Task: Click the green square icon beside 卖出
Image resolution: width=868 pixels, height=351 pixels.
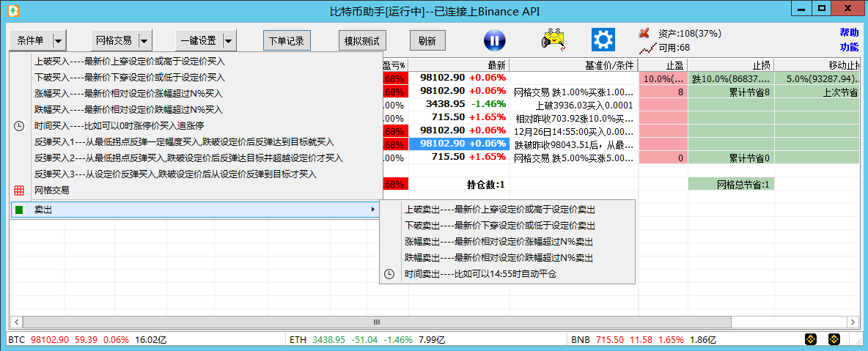Action: [20, 210]
